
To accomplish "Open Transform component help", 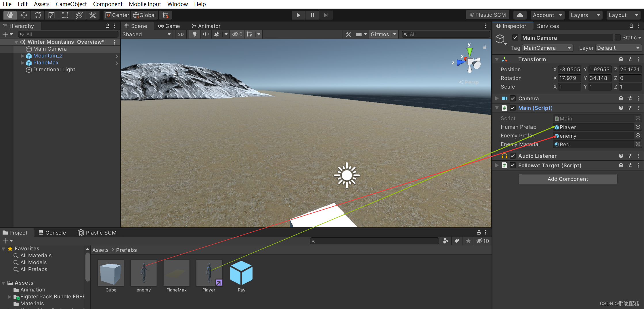I will coord(621,59).
